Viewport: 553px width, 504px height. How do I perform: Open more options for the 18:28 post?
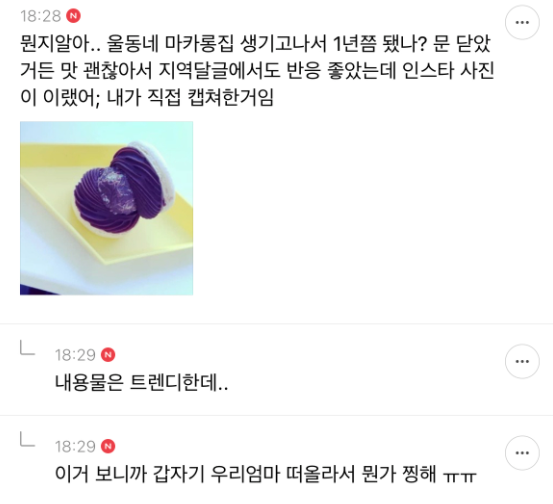pos(522,23)
